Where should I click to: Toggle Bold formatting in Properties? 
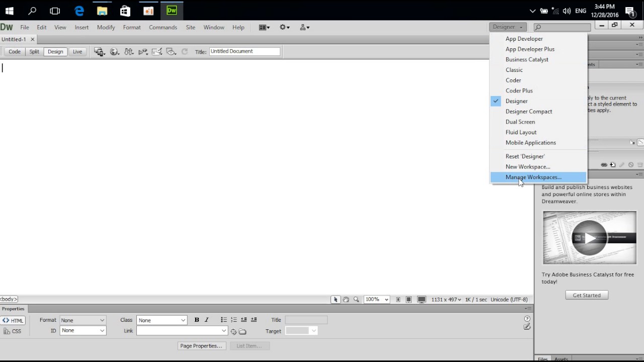pyautogui.click(x=197, y=320)
